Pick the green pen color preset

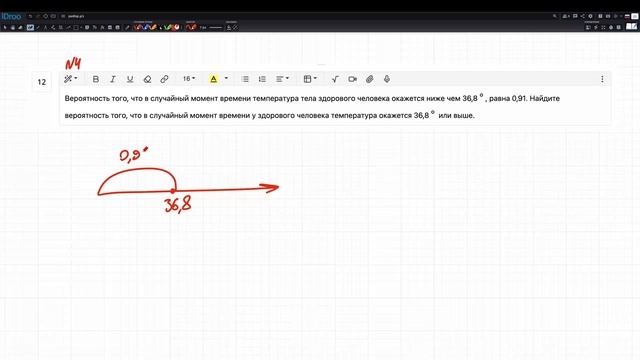click(168, 27)
